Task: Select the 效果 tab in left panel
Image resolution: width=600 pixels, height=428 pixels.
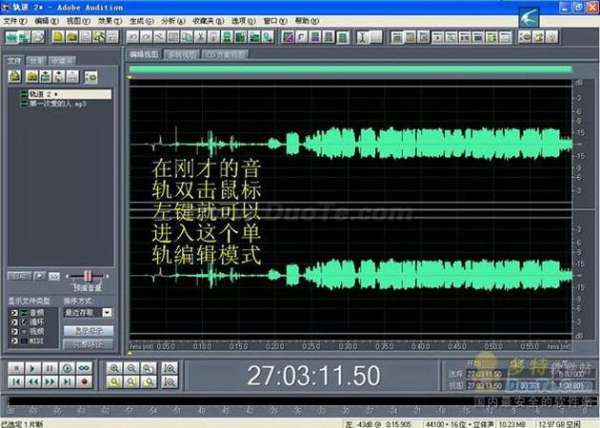Action: pos(37,60)
